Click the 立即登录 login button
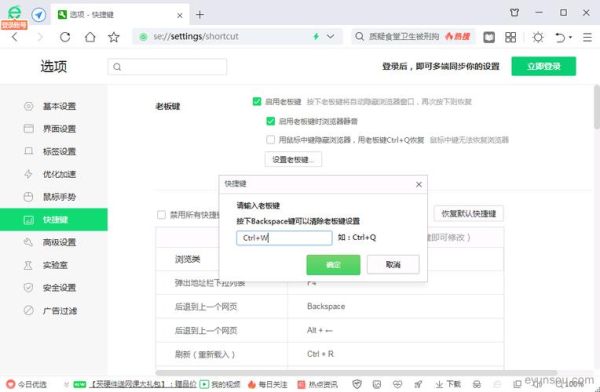The width and height of the screenshot is (600, 392). pyautogui.click(x=543, y=66)
